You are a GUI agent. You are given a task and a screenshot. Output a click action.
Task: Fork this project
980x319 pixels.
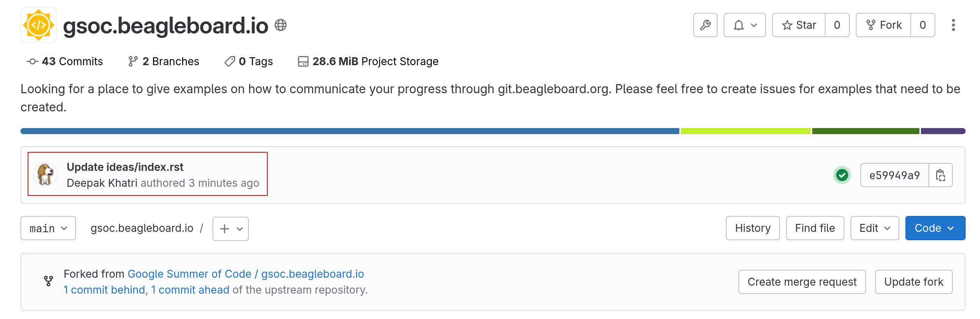883,25
